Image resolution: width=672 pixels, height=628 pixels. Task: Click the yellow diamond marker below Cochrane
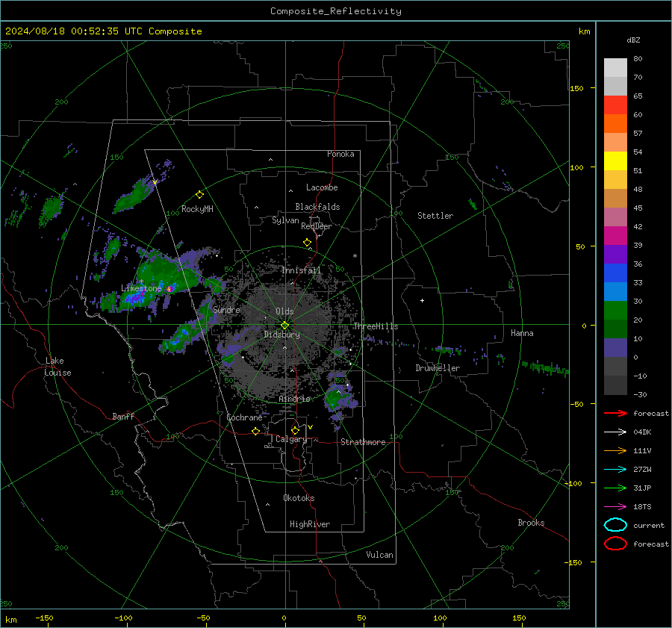click(256, 431)
